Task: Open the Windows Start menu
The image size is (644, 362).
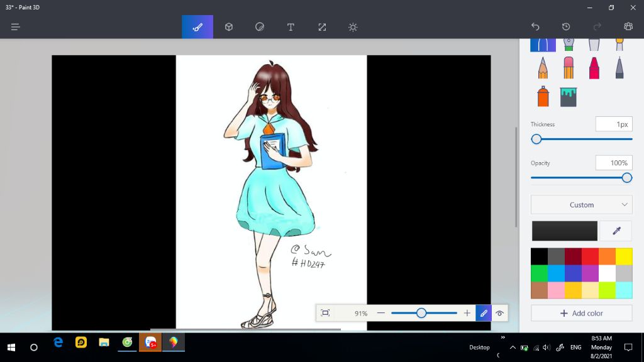Action: (11, 347)
